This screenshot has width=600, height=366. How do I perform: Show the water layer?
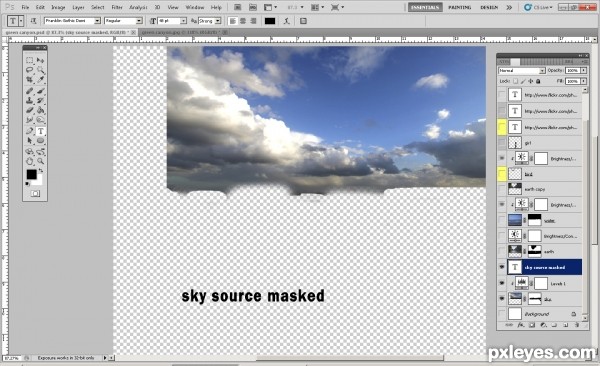click(x=502, y=220)
